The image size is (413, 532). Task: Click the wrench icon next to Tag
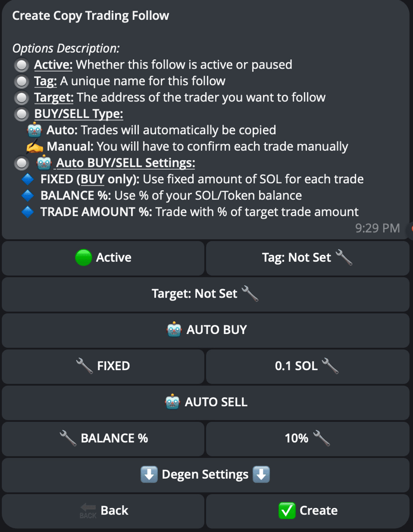[344, 258]
